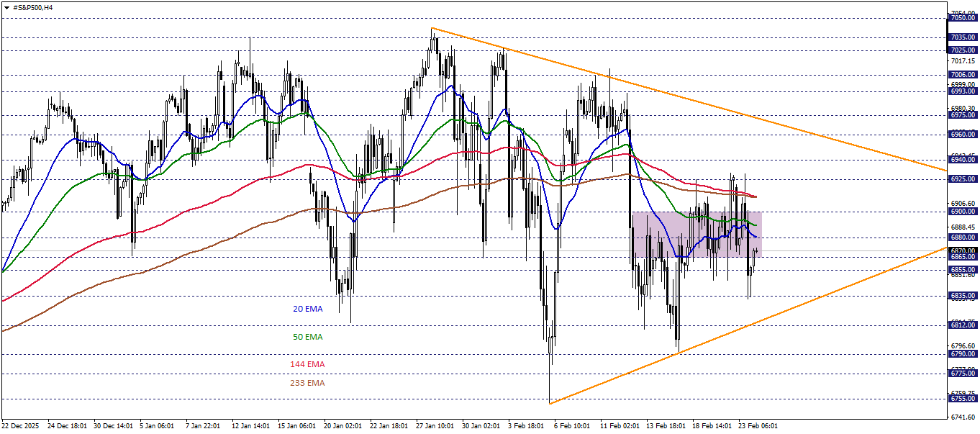Select the dashed horizontal level at 6940.00
980x434 pixels.
coord(432,160)
